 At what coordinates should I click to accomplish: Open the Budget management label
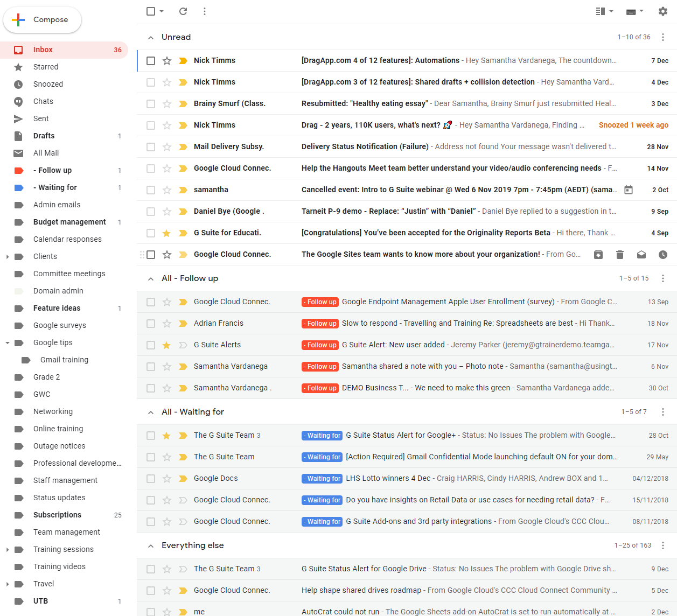click(64, 222)
